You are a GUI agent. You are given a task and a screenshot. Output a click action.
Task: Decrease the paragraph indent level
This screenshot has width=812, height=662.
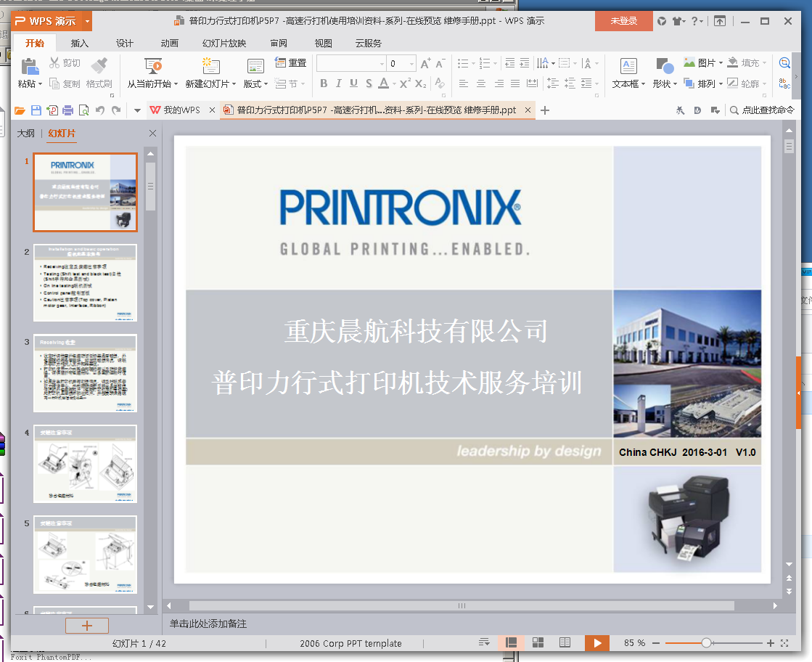click(x=509, y=63)
